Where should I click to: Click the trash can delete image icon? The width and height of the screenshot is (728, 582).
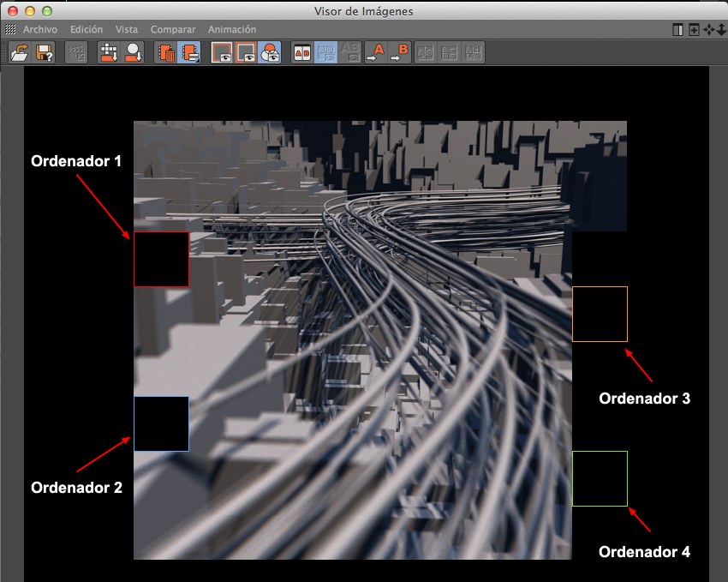[x=166, y=53]
